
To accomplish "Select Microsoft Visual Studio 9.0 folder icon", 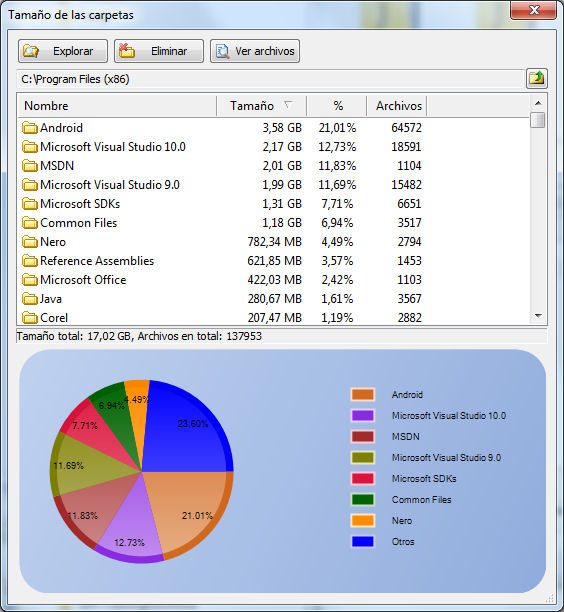I will pyautogui.click(x=30, y=185).
